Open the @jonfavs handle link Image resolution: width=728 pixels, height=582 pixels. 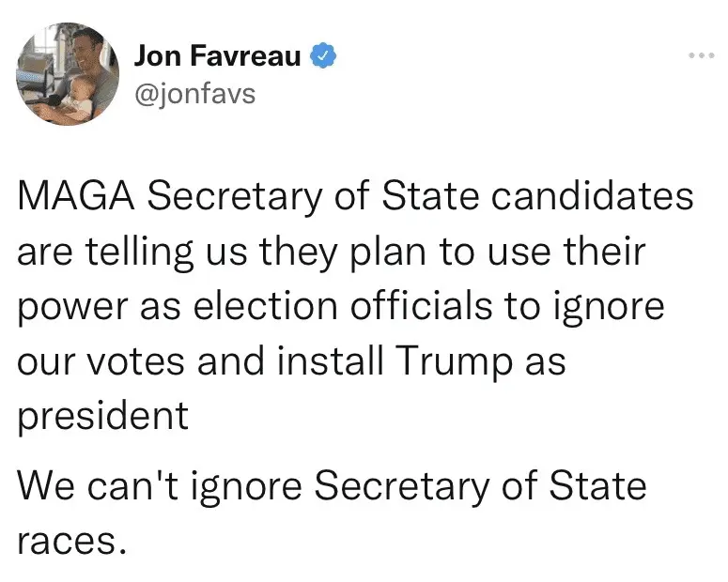(194, 94)
